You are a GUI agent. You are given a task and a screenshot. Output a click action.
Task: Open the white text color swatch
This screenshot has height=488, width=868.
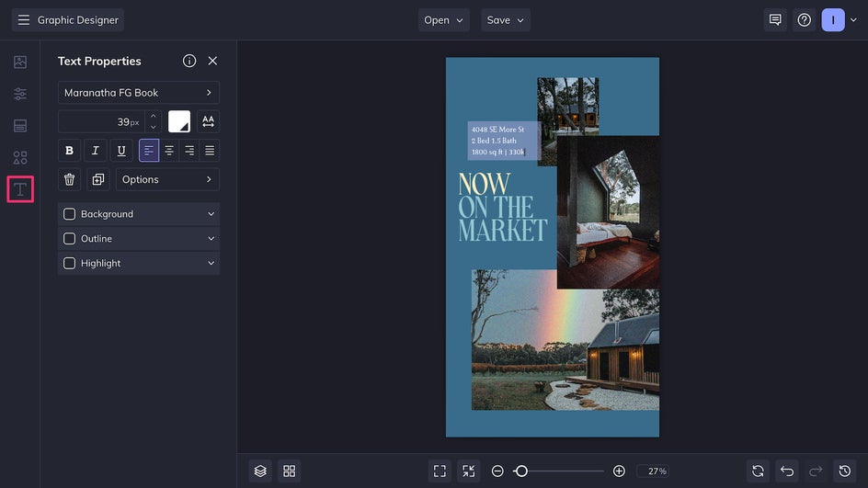pyautogui.click(x=178, y=121)
